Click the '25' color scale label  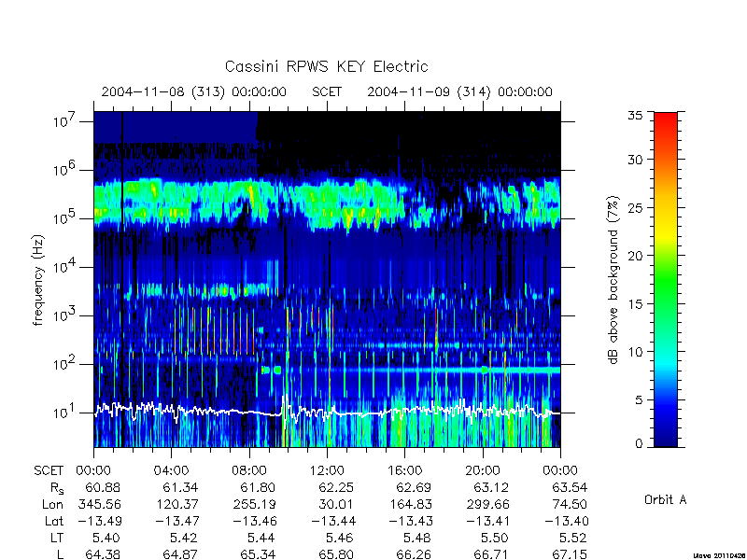pos(635,207)
